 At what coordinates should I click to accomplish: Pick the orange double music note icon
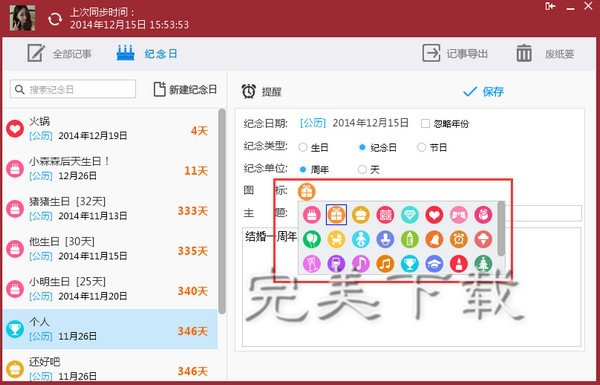pyautogui.click(x=385, y=264)
